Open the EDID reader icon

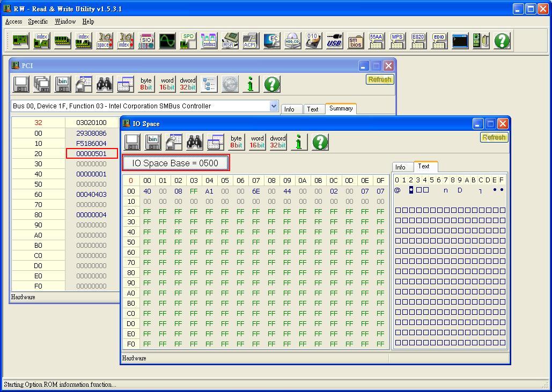[x=439, y=40]
